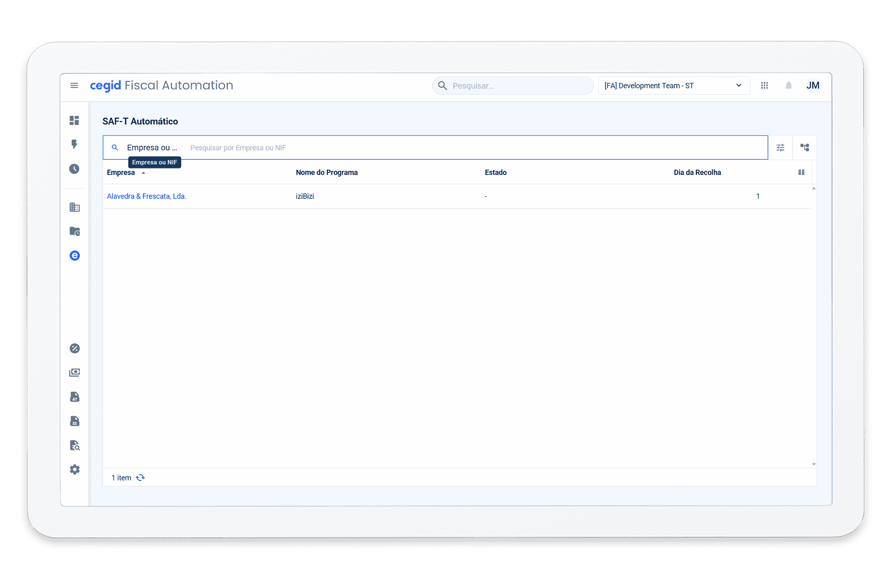This screenshot has height=588, width=891.
Task: Select the blue 'e' sidebar icon
Action: [74, 256]
